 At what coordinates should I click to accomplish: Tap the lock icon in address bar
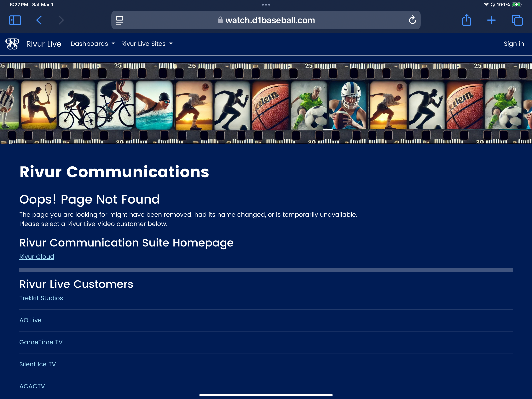pyautogui.click(x=220, y=20)
